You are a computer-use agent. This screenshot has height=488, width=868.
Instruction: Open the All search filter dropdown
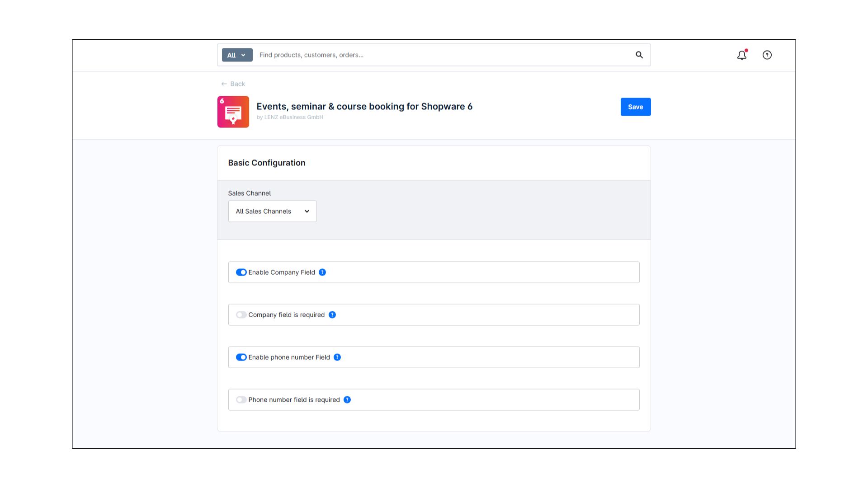point(237,55)
